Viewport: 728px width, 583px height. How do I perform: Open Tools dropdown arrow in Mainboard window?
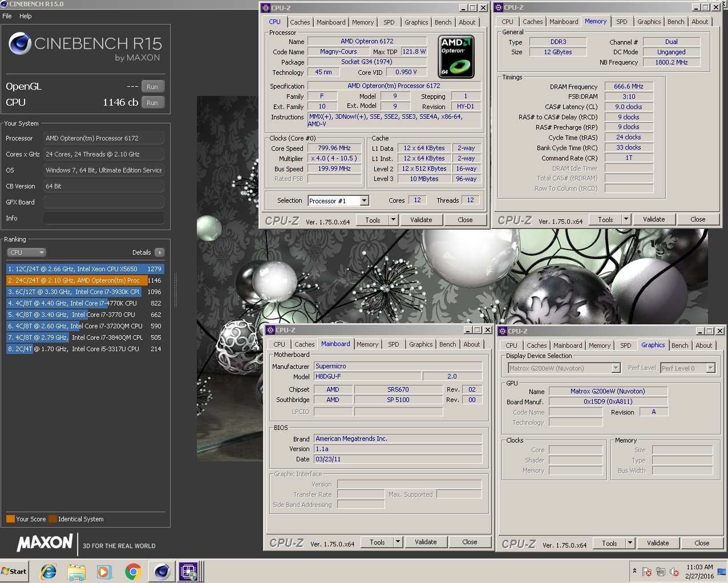(398, 542)
